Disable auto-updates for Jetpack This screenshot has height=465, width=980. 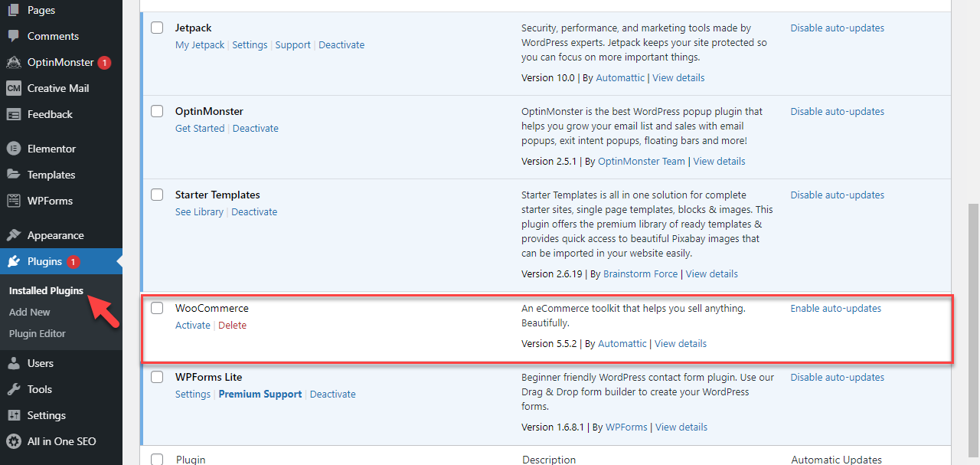(838, 28)
